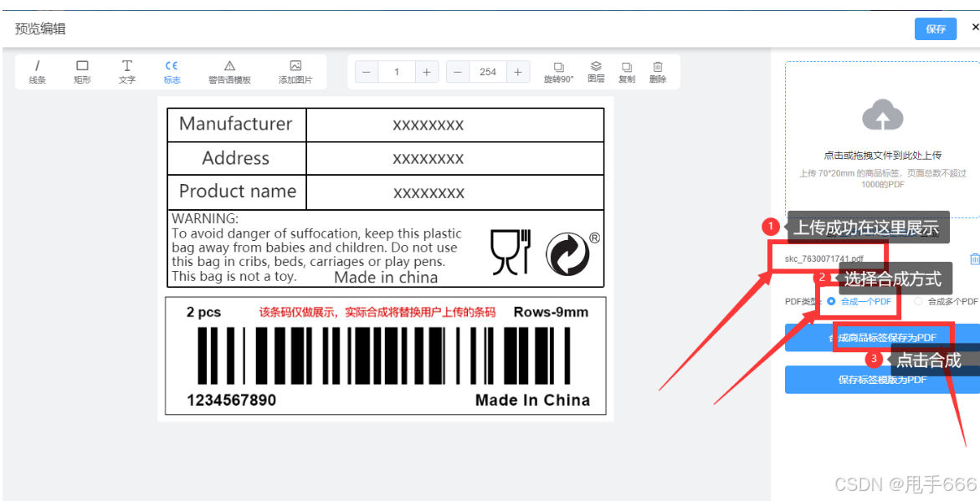Click the WARNING suffocation text block
The image size is (980, 501).
point(317,248)
